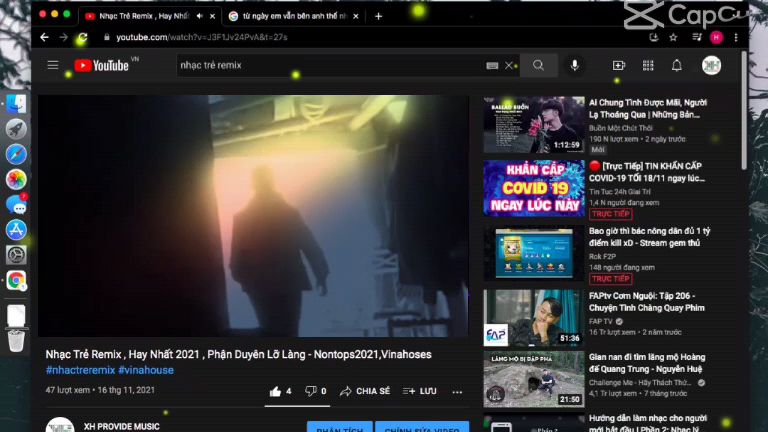This screenshot has width=768, height=432.
Task: Open the FAPtv Cơm Nguội thumbnail
Action: point(534,317)
